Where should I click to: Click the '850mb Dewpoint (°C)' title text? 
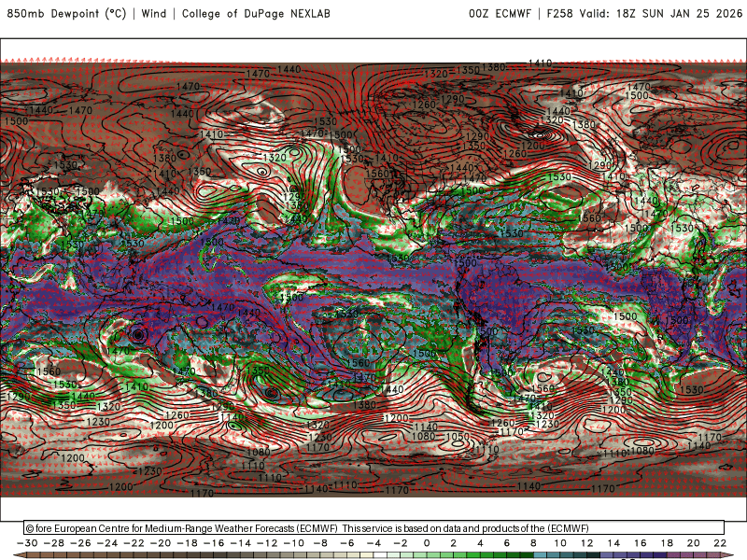click(66, 13)
